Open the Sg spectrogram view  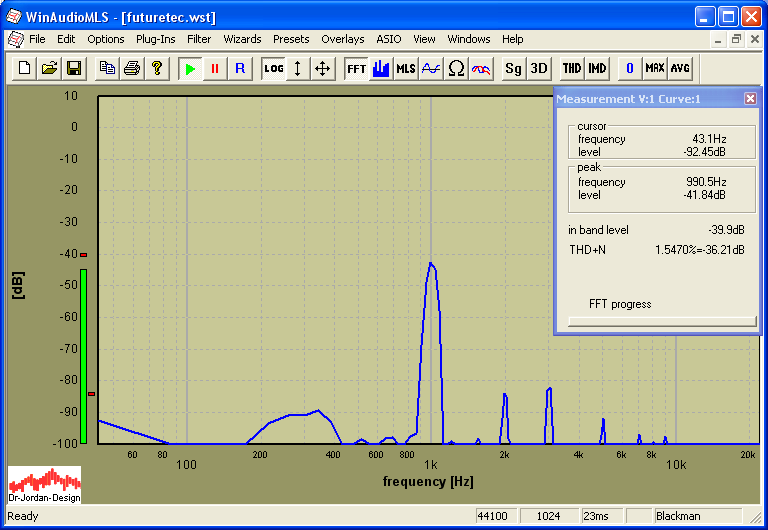click(513, 68)
